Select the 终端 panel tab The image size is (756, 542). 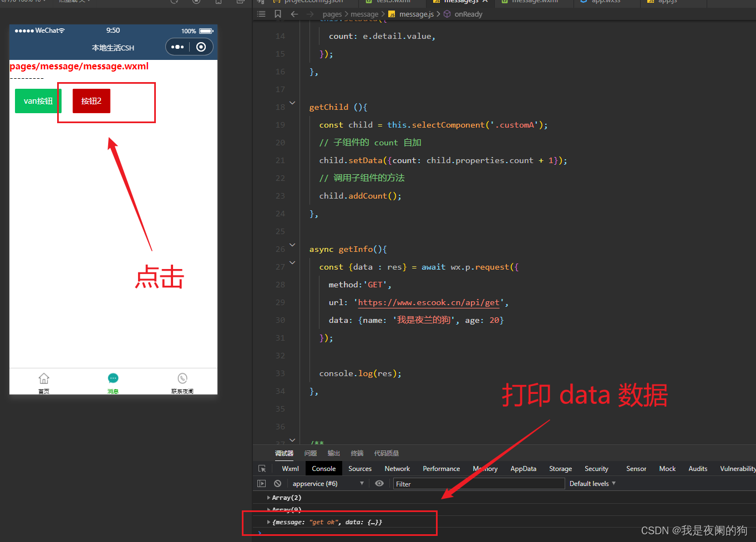point(357,453)
